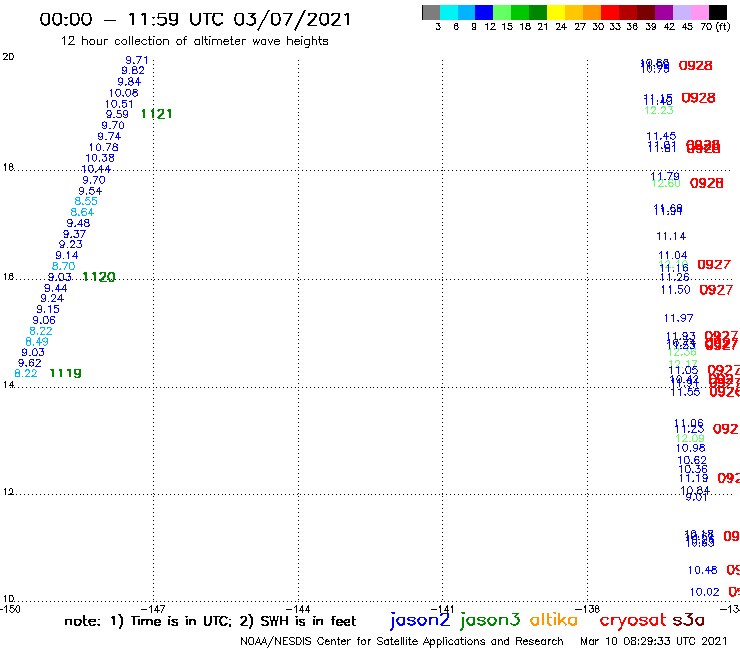This screenshot has height=650, width=740.
Task: Click the 9.37 wave height reading
Action: (x=75, y=234)
